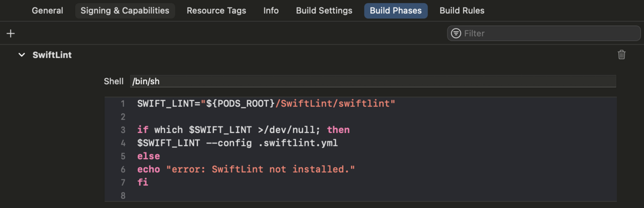The image size is (644, 208).
Task: Switch to Signing & Capabilities tab
Action: point(125,10)
